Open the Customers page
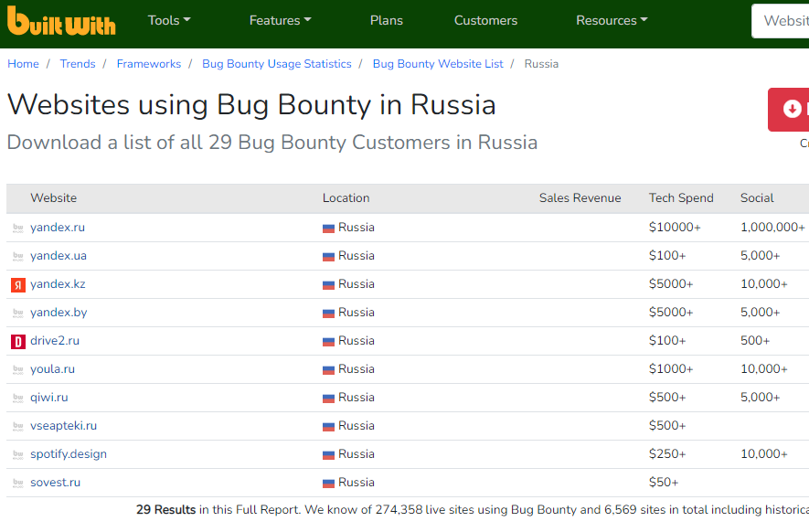 point(485,20)
